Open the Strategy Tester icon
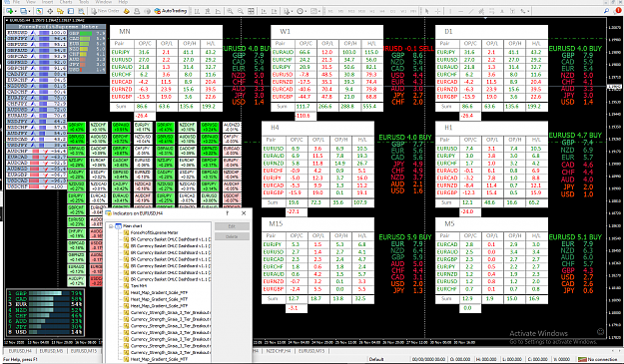The height and width of the screenshot is (364, 624). (x=81, y=11)
